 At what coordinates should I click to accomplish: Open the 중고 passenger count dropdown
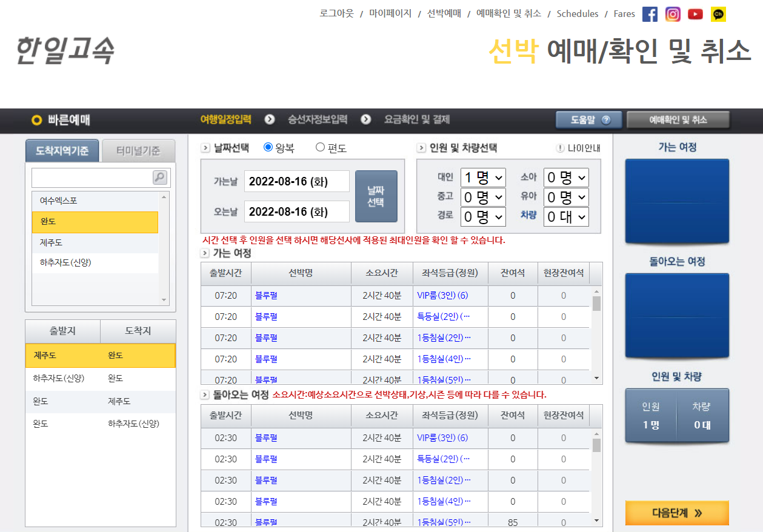(483, 197)
